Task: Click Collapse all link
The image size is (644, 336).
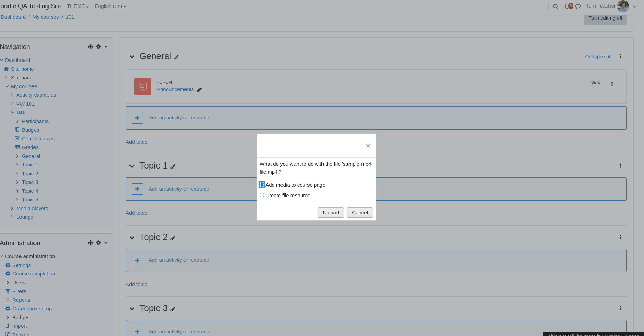Action: [x=598, y=57]
